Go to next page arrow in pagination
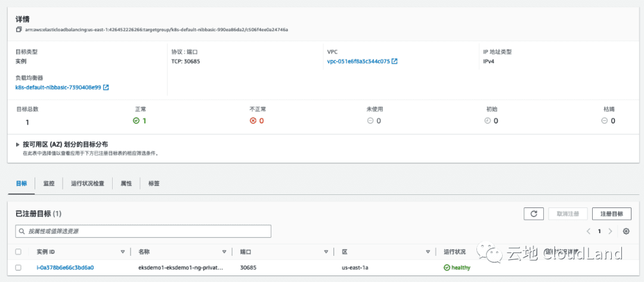 click(x=610, y=231)
